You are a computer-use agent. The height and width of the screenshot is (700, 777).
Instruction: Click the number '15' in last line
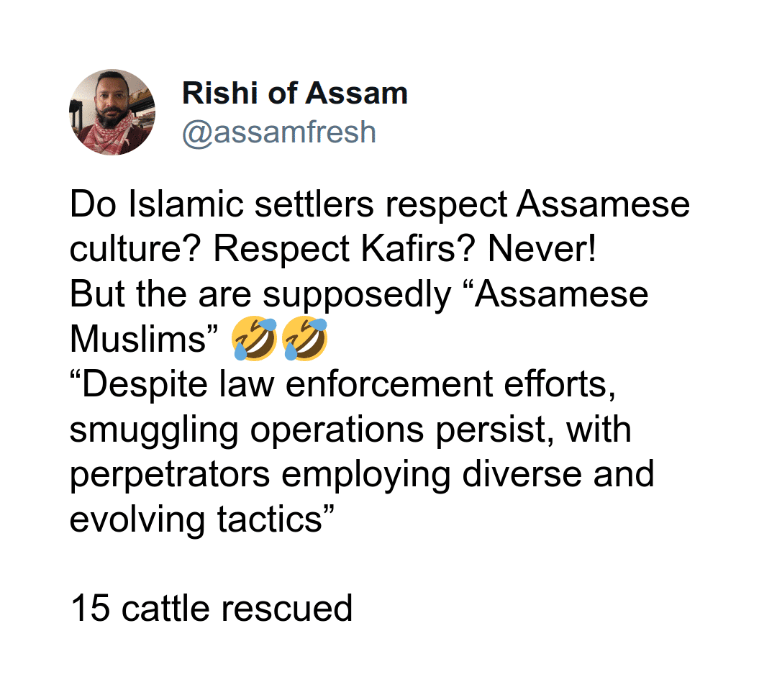[90, 608]
